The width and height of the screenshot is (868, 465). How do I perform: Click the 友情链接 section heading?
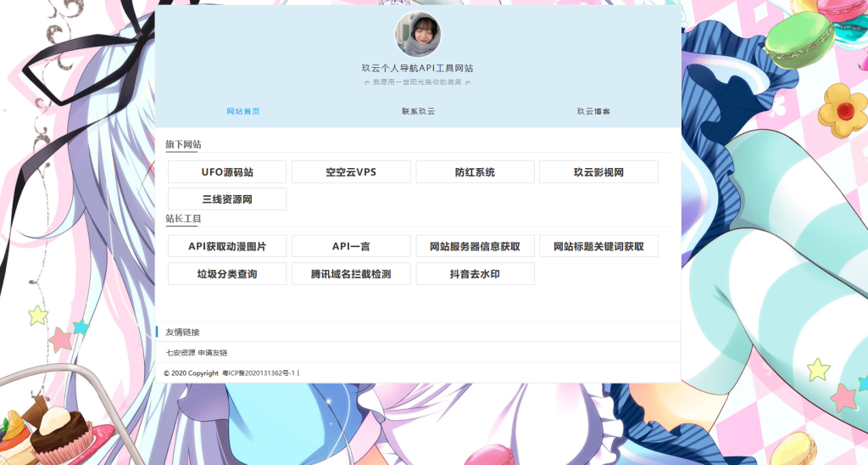point(183,332)
